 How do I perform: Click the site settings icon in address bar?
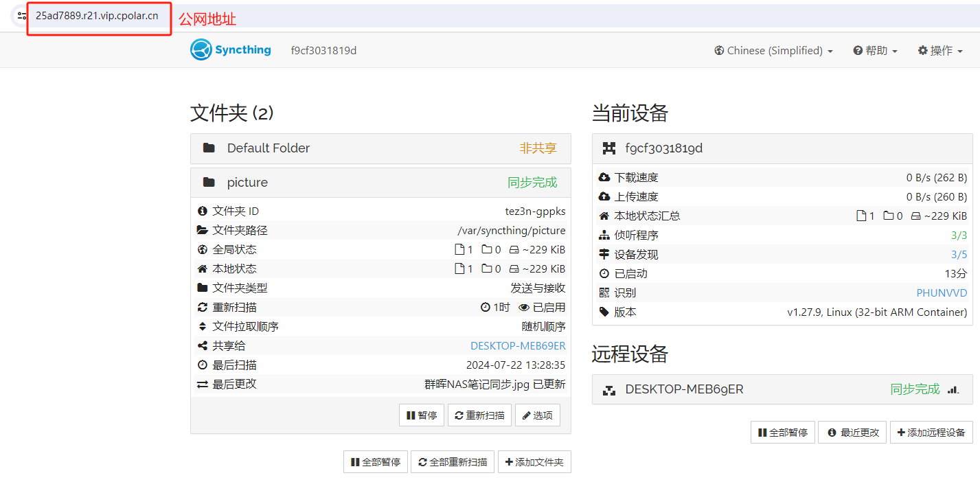coord(22,15)
